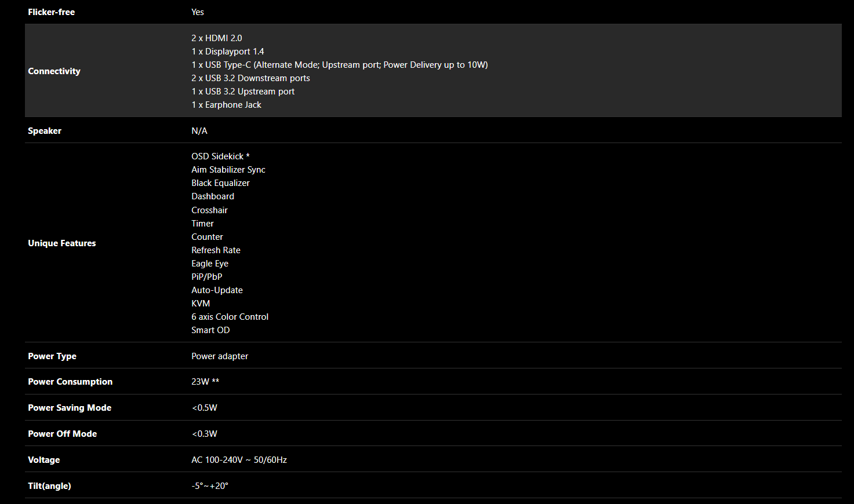
Task: Click the Flicker-free spec label
Action: [x=51, y=12]
